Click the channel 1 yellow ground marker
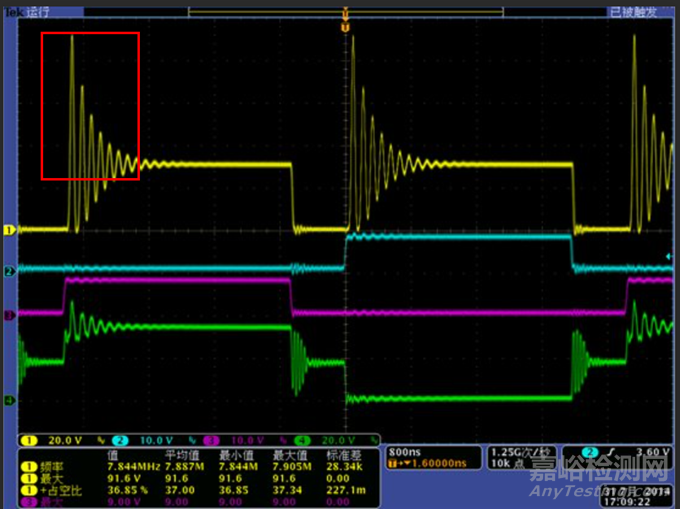This screenshot has height=509, width=680. tap(10, 230)
